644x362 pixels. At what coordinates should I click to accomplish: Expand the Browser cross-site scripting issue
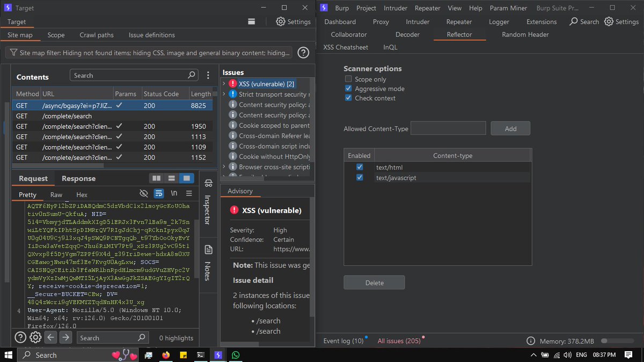click(224, 167)
